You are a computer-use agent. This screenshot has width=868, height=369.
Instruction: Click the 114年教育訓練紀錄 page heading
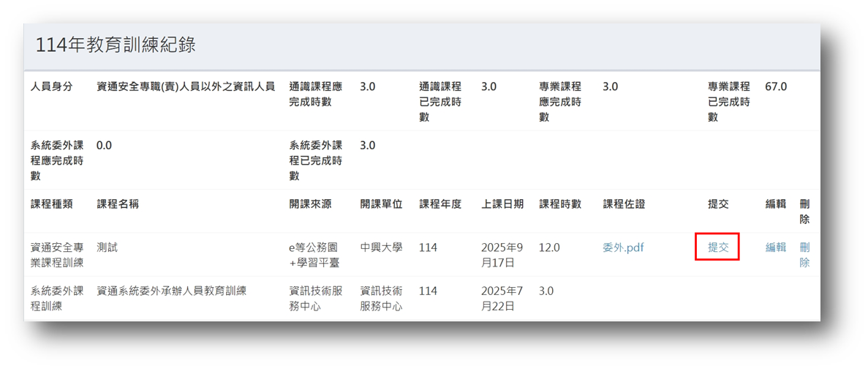tap(116, 45)
